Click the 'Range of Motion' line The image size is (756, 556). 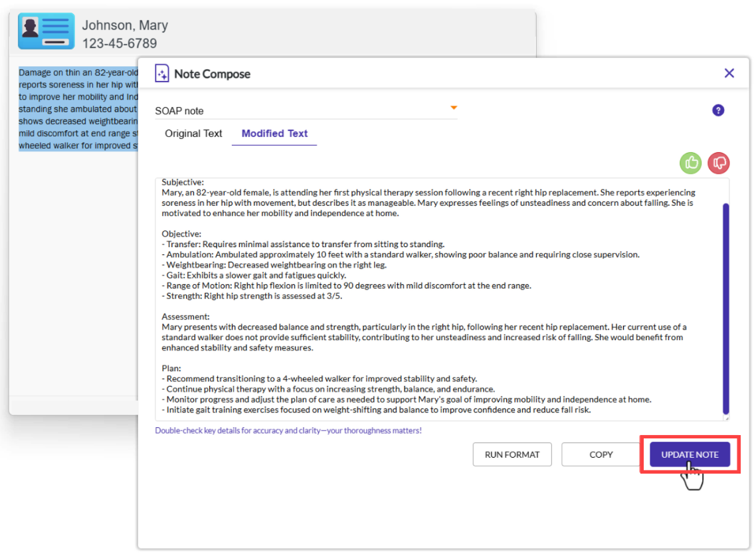pos(346,286)
